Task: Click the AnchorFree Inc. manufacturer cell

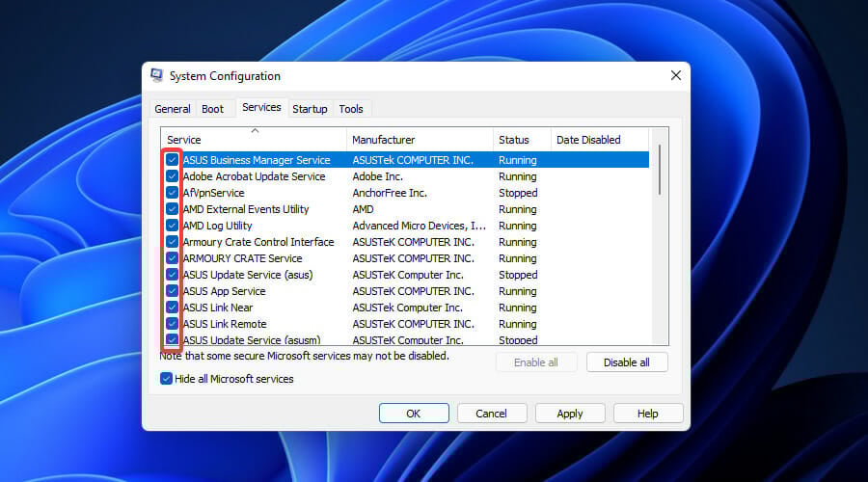Action: pos(390,193)
